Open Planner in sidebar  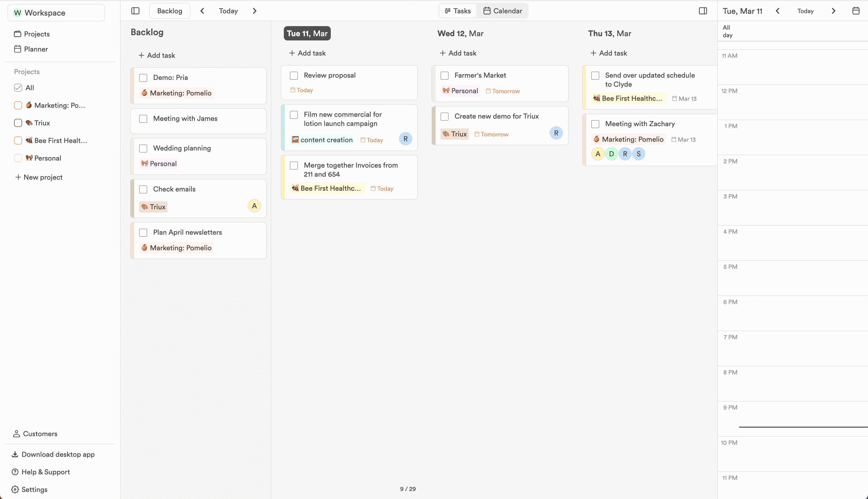tap(31, 49)
